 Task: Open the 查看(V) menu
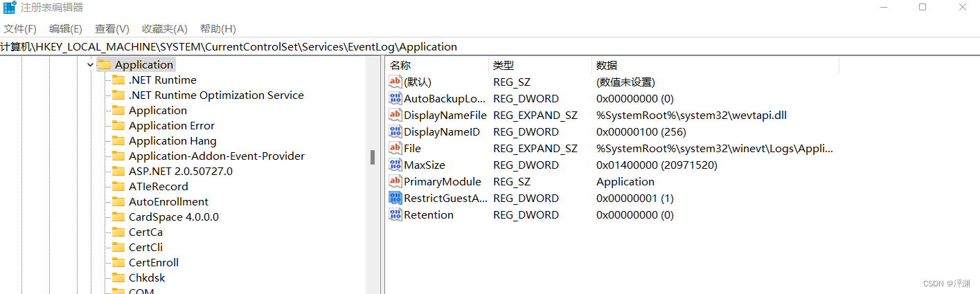pos(112,29)
